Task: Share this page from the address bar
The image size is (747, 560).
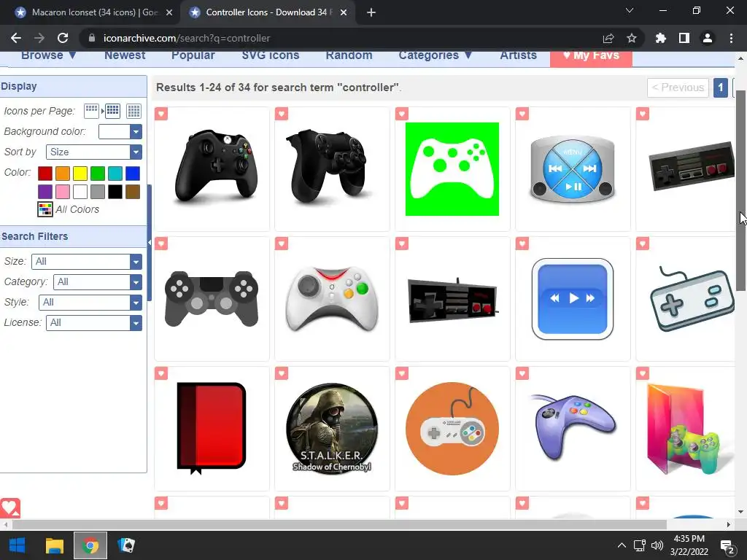Action: pos(608,38)
